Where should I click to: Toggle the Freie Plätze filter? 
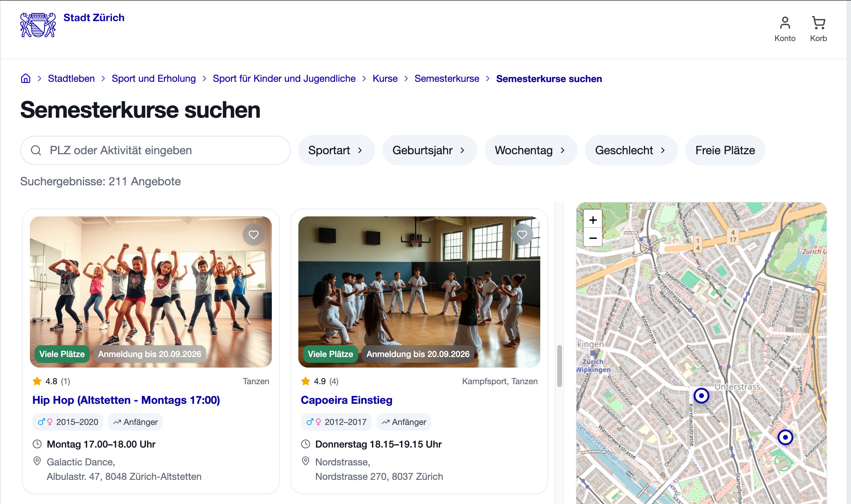[725, 150]
